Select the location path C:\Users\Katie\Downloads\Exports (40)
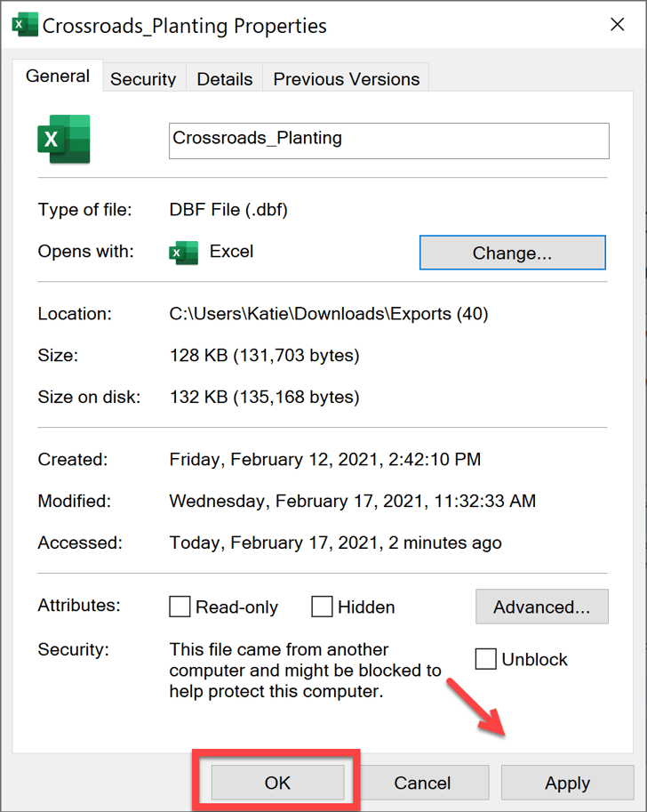Screen dimensions: 647x812 (329, 314)
